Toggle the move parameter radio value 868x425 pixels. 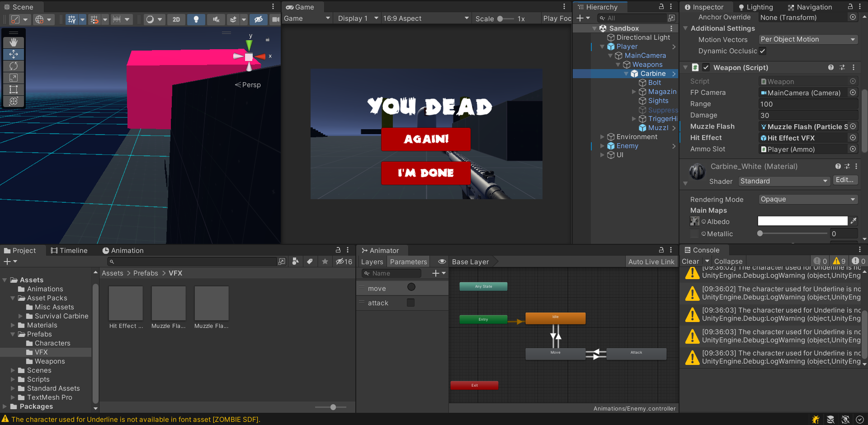(x=411, y=287)
